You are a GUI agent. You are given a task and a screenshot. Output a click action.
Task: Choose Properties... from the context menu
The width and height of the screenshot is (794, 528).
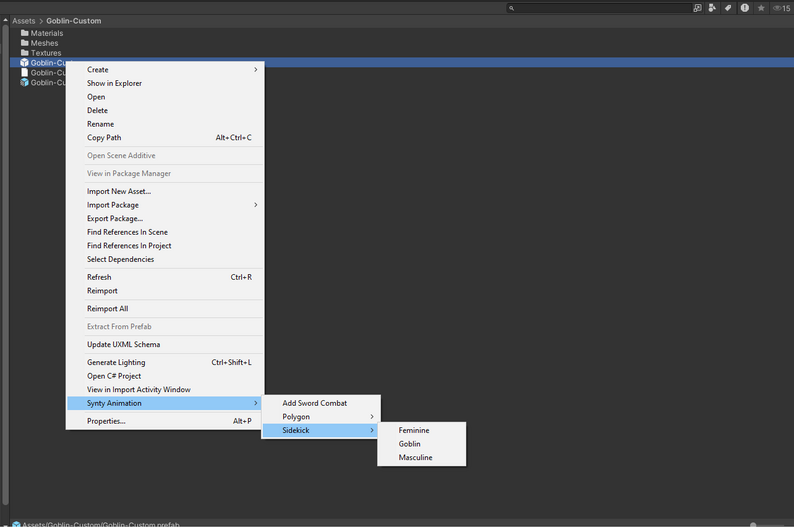click(165, 421)
